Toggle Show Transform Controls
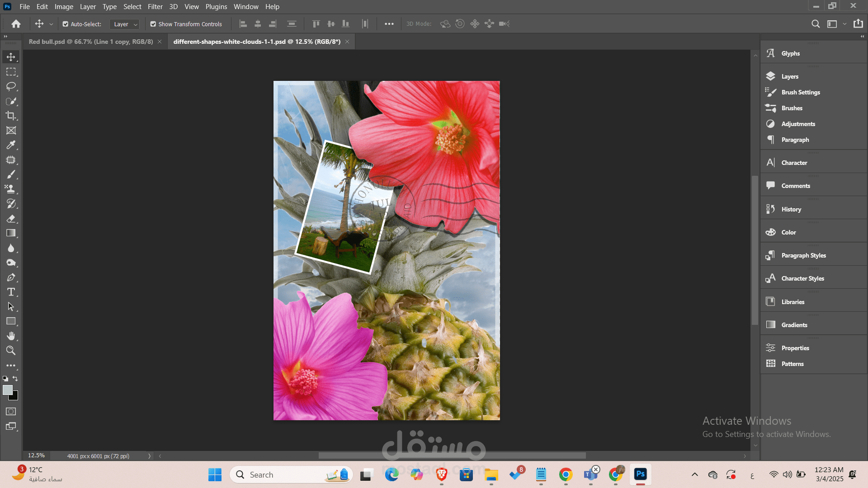The image size is (868, 488). (x=153, y=24)
